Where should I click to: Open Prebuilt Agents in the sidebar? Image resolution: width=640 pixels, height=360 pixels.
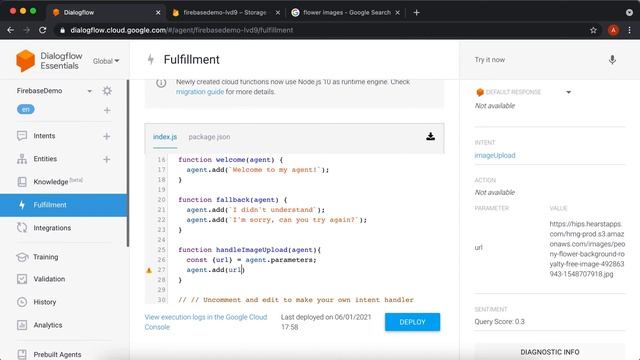click(57, 355)
